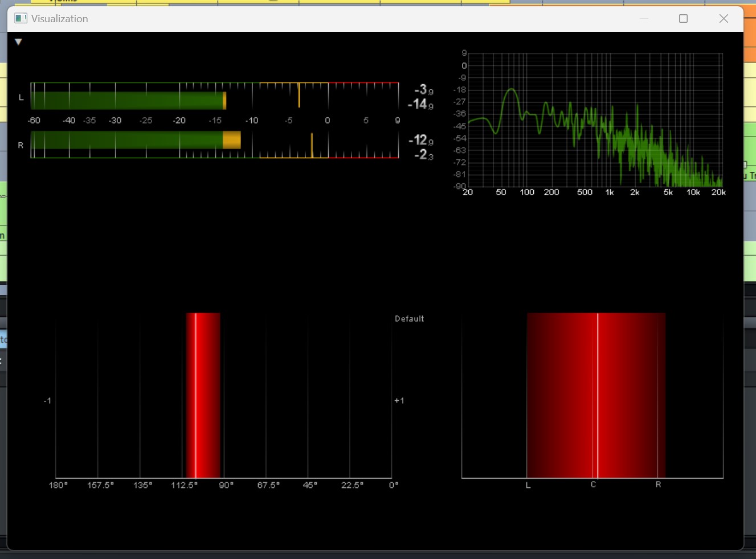Click the left meter orange peak-hold marker
Viewport: 756px width, 559px height.
[299, 95]
